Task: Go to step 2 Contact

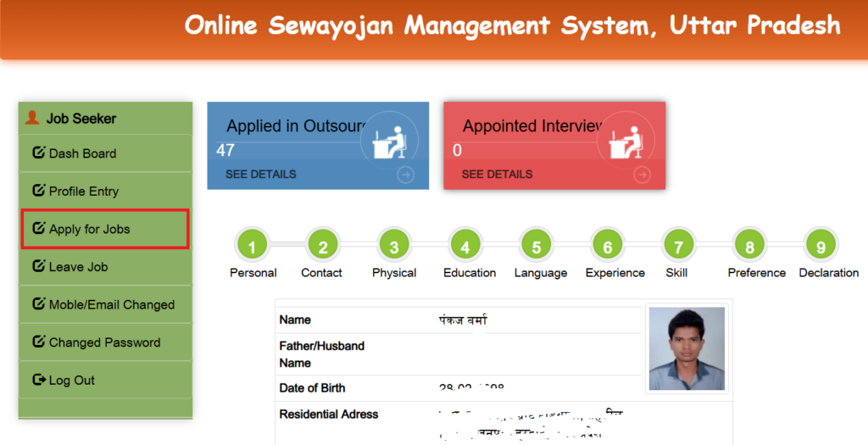Action: coord(323,247)
